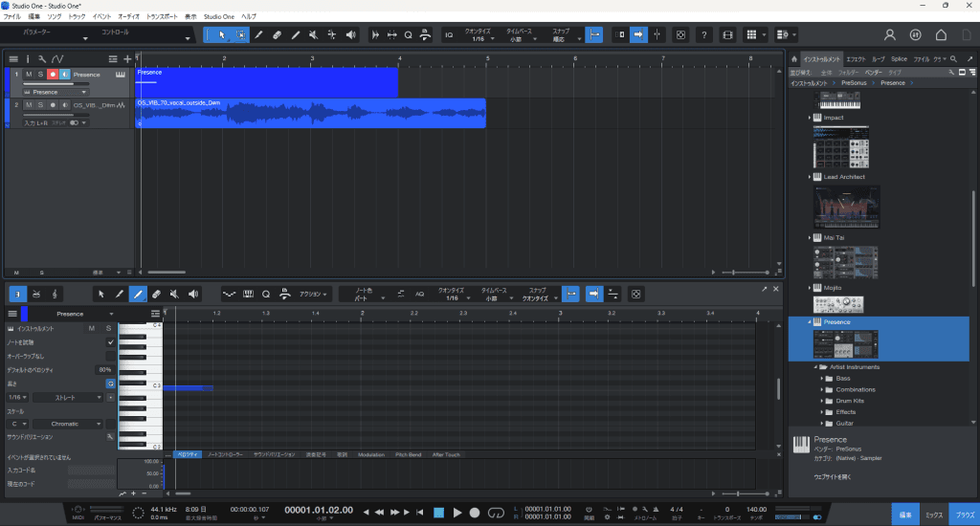The image size is (980, 526).
Task: Open the ミックス view button
Action: click(934, 515)
